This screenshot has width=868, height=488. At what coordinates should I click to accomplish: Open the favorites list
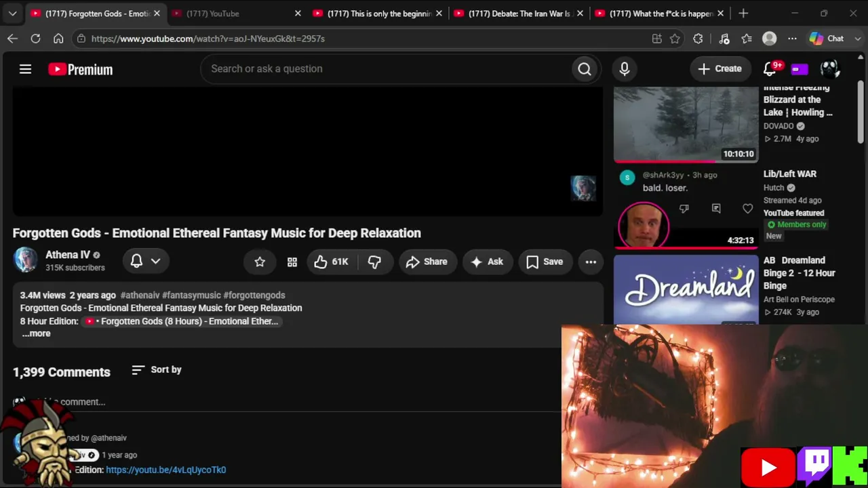(x=747, y=39)
